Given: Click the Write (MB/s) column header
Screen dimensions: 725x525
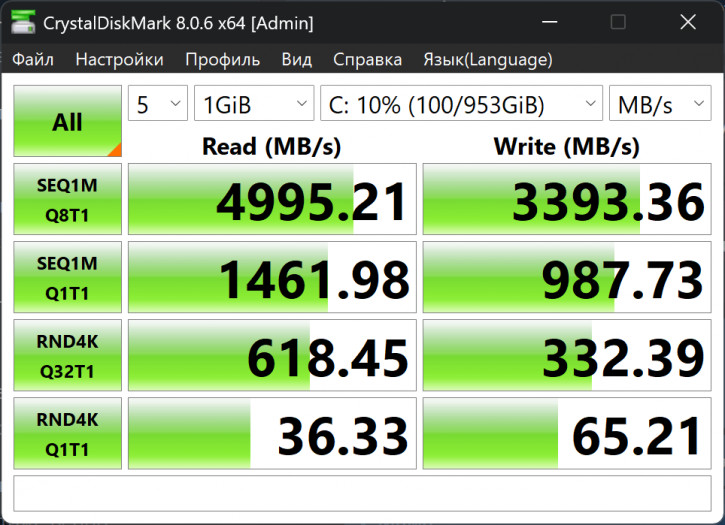Looking at the screenshot, I should point(567,147).
